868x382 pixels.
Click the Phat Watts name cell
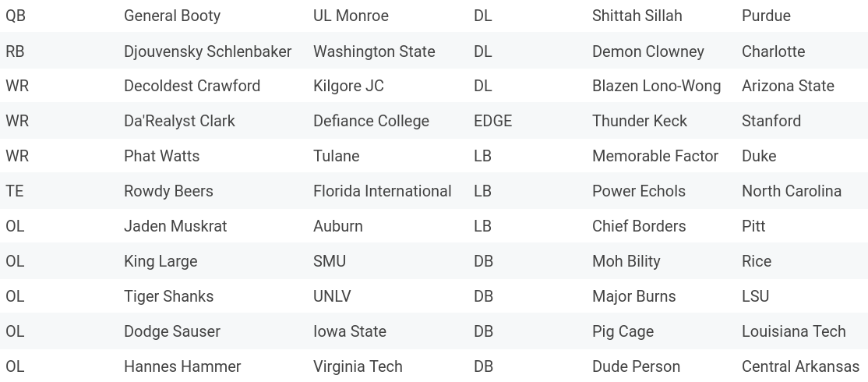coord(161,156)
